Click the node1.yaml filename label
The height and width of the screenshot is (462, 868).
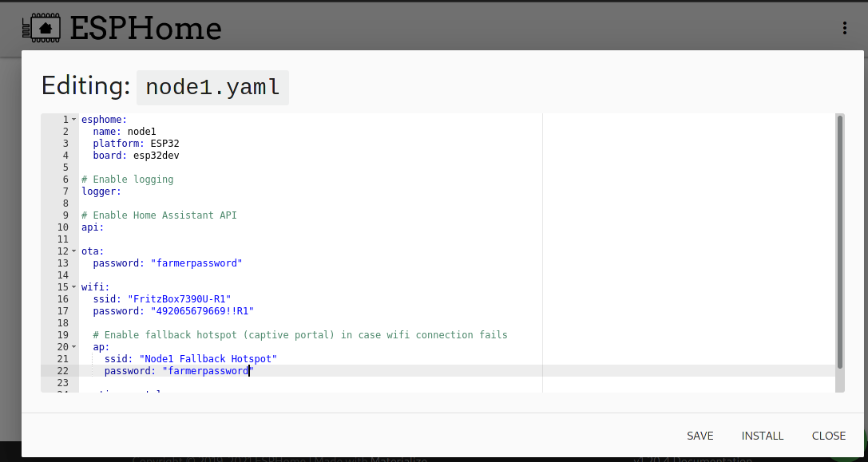pos(212,87)
